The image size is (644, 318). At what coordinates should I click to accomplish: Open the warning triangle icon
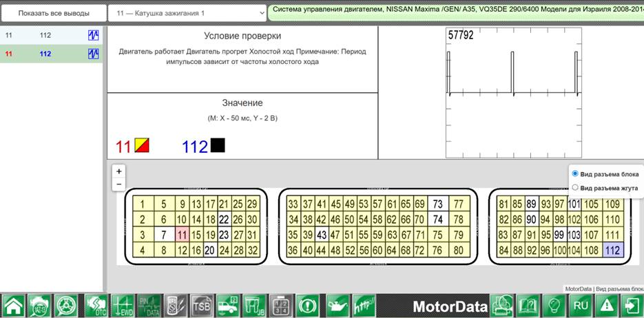pos(607,306)
